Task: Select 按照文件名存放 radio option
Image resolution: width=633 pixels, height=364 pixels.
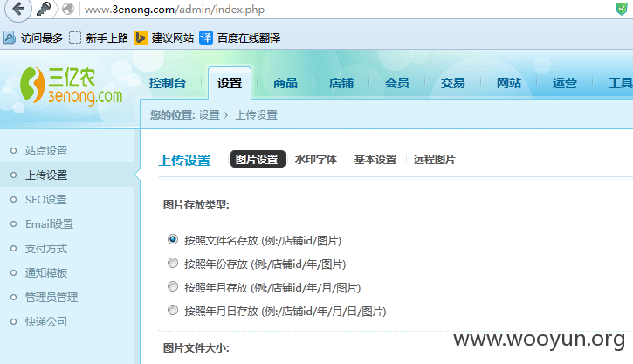Action: point(173,239)
